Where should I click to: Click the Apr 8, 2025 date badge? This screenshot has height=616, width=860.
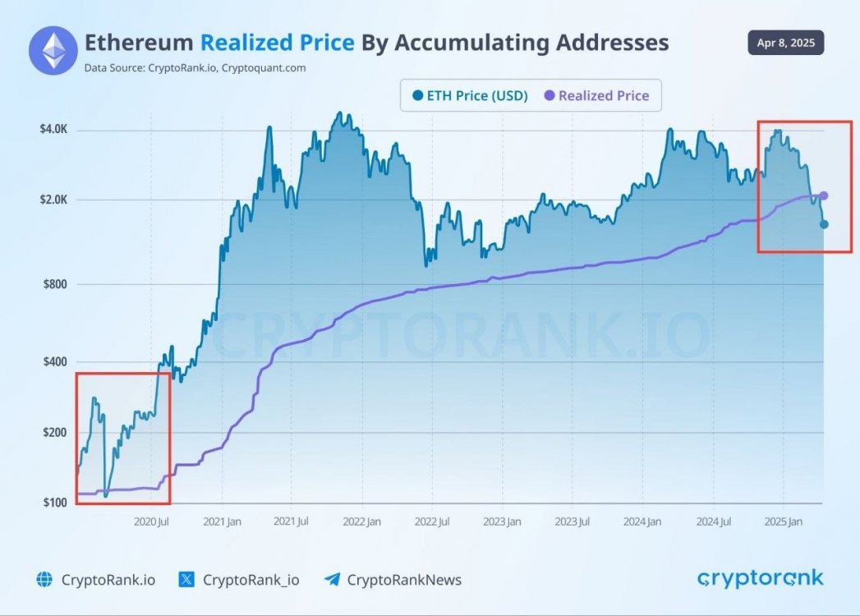point(785,43)
